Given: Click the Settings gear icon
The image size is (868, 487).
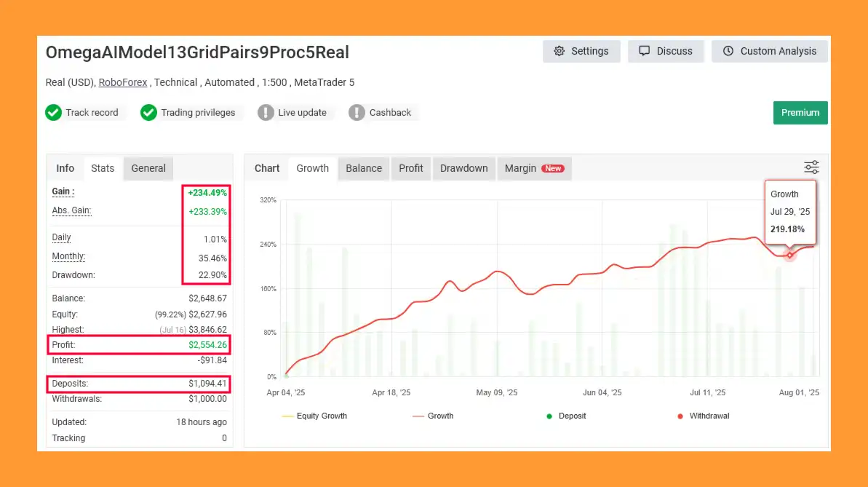Looking at the screenshot, I should click(x=559, y=51).
